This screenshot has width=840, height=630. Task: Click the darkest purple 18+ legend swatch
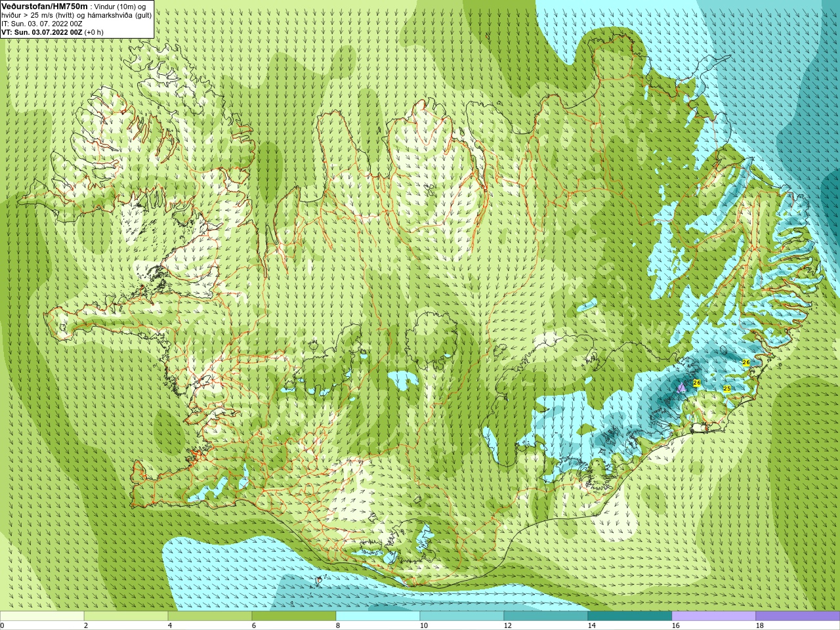pyautogui.click(x=798, y=616)
